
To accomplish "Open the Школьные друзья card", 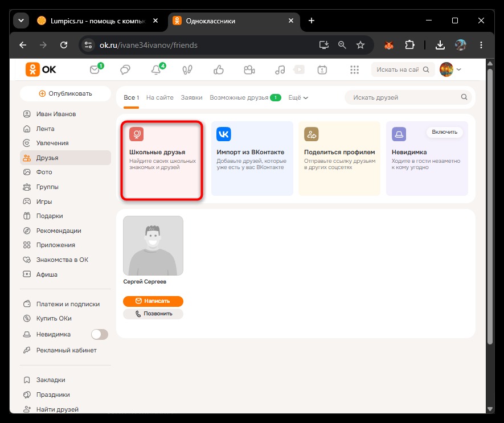I will (x=161, y=159).
